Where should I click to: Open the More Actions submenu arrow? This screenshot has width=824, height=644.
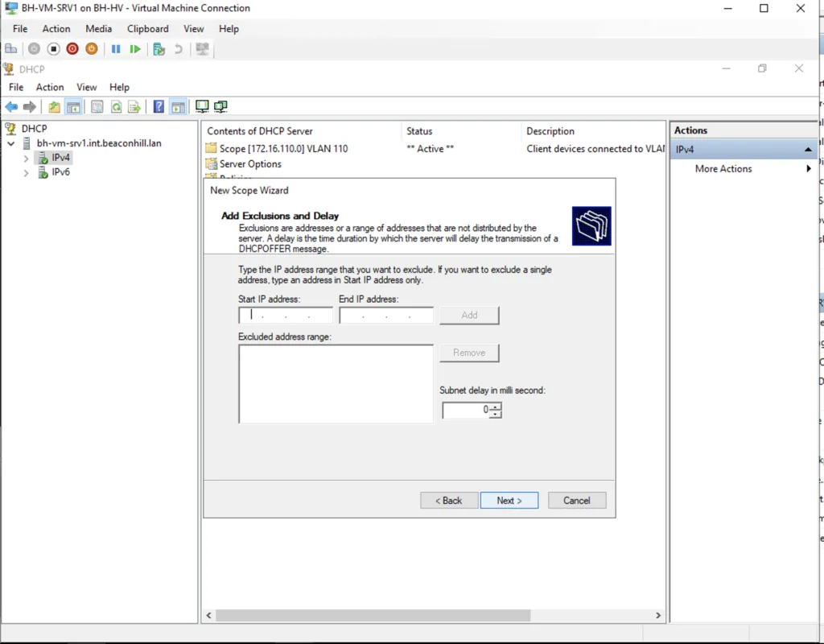point(809,169)
